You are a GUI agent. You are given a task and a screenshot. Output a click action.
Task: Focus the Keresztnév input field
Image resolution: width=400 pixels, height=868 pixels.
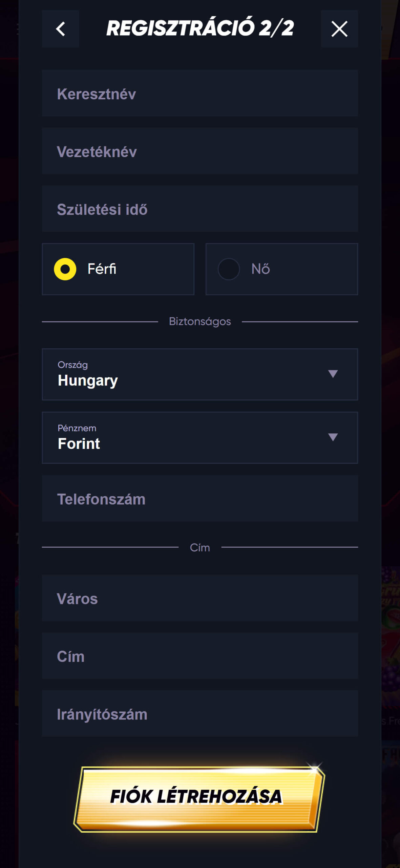[200, 94]
